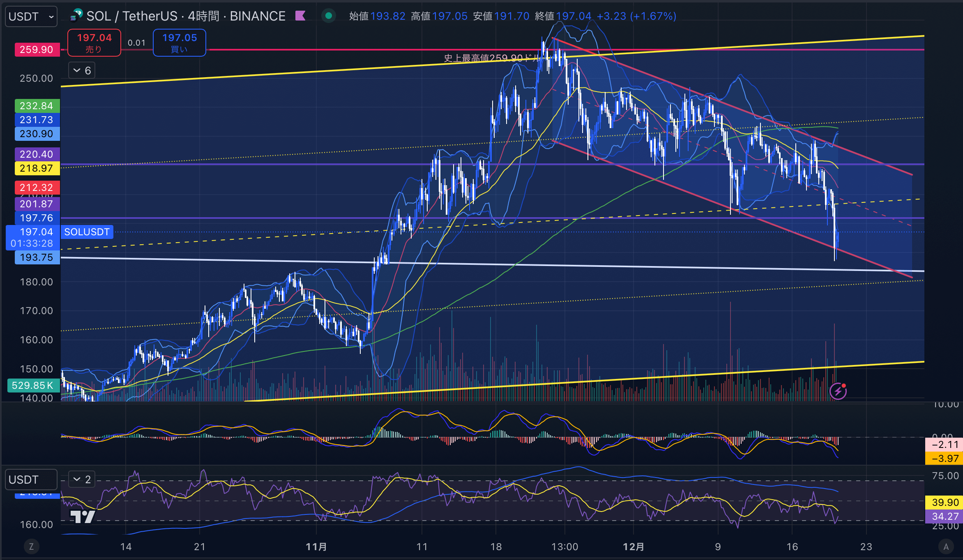The width and height of the screenshot is (963, 560).
Task: Click the purple lightning replay icon
Action: coord(838,391)
